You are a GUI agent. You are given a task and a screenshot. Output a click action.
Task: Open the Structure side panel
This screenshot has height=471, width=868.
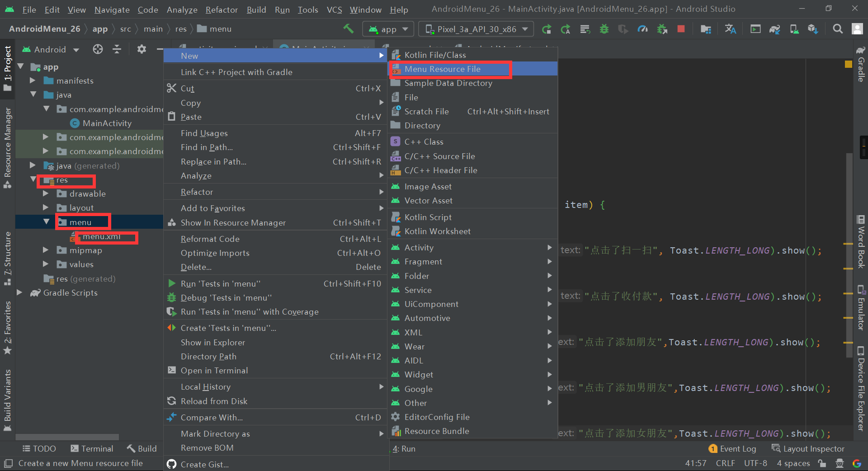click(x=7, y=259)
